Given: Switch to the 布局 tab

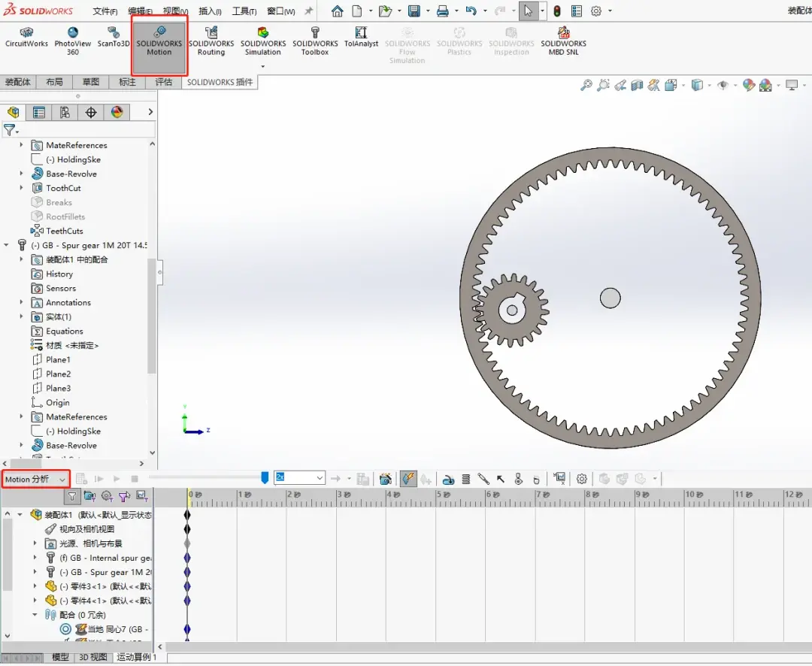Looking at the screenshot, I should pos(54,82).
